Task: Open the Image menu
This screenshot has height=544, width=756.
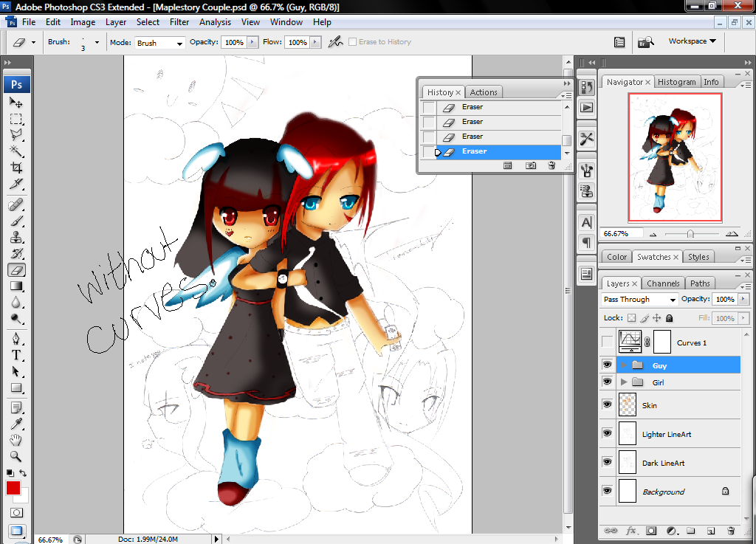Action: click(83, 22)
